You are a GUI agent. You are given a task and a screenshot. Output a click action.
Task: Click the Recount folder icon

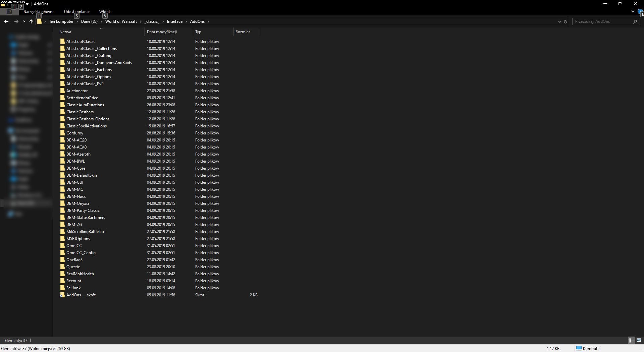click(x=62, y=281)
